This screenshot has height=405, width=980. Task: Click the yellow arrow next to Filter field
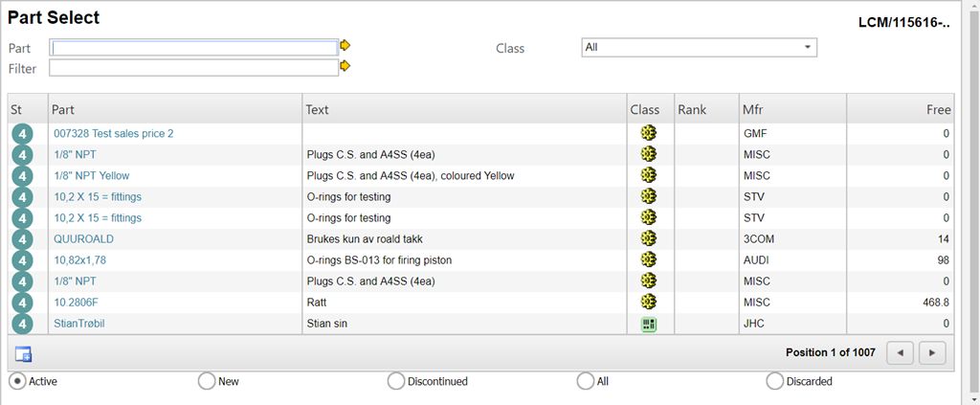click(345, 66)
